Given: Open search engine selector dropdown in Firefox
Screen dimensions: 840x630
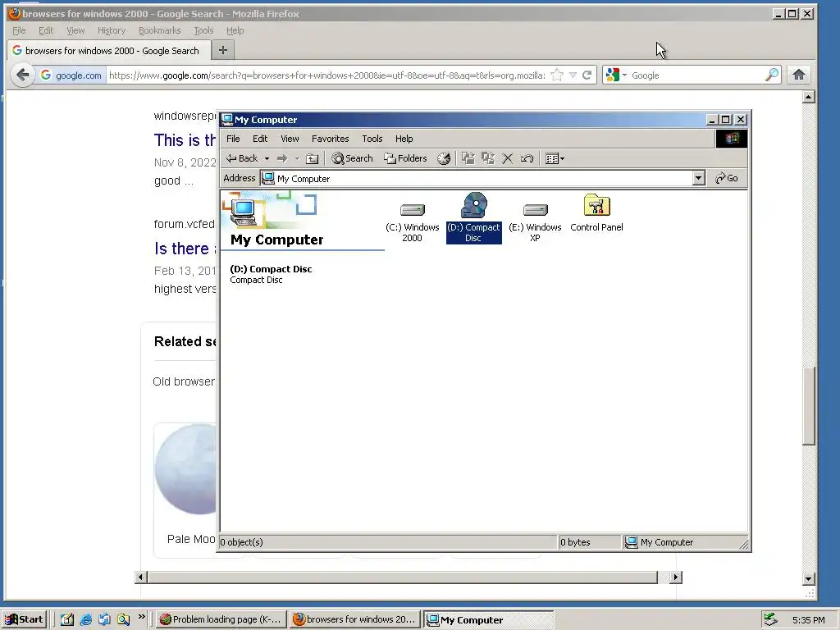Looking at the screenshot, I should [616, 75].
